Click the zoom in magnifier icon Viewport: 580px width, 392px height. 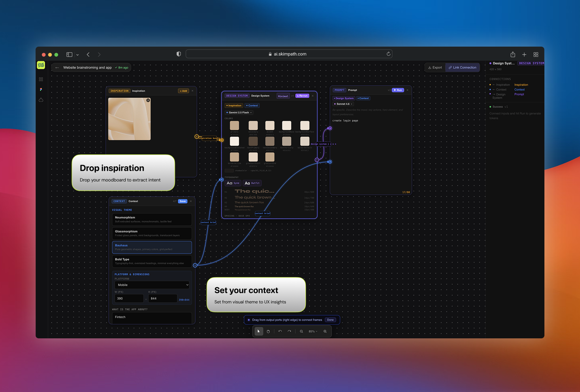click(325, 331)
